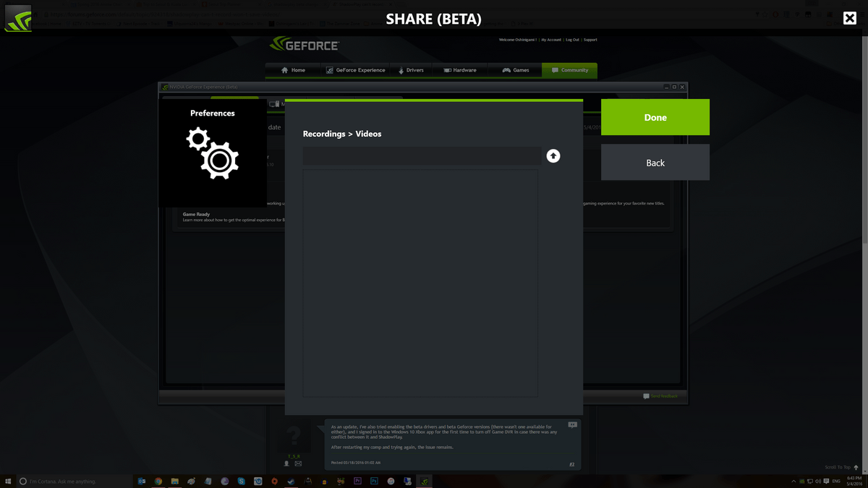Screen dimensions: 868x488
Task: Go up one folder with the arrow icon
Action: (553, 156)
